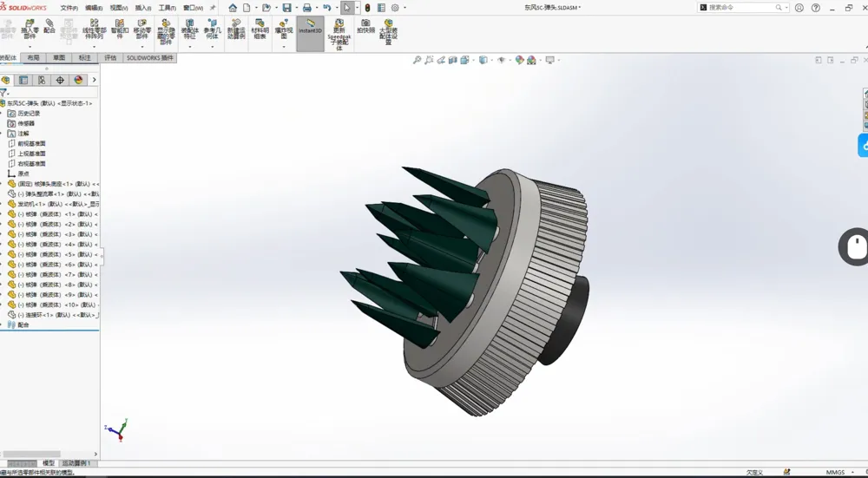
Task: Open the Options gear icon
Action: pos(394,8)
